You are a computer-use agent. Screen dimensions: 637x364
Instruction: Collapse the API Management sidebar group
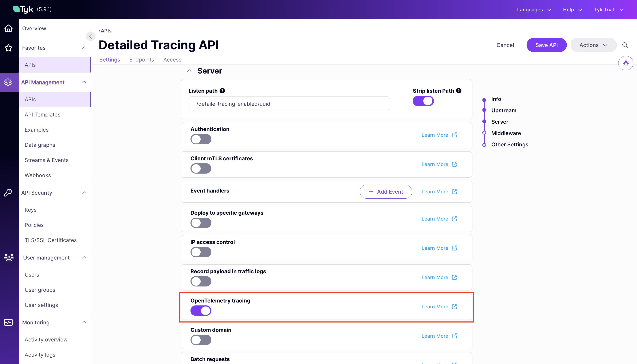tap(84, 82)
